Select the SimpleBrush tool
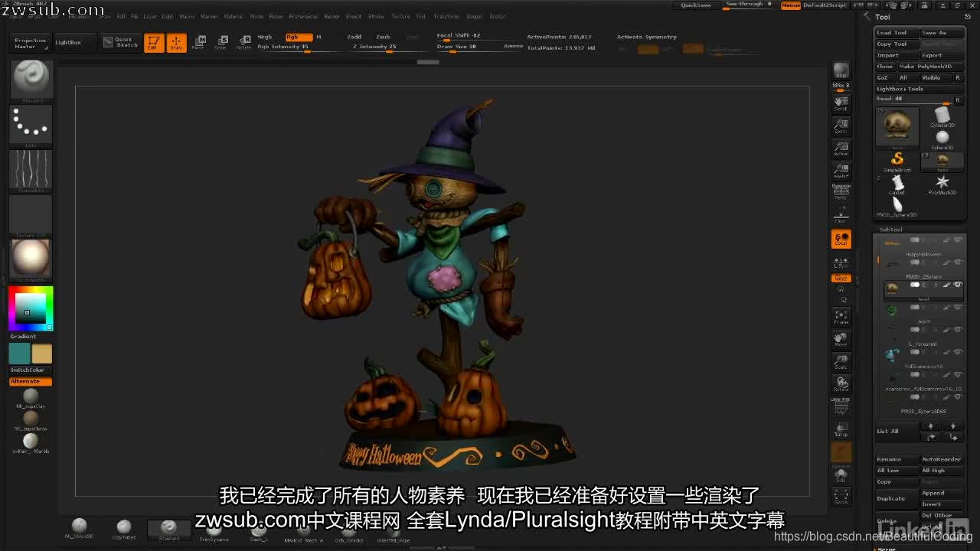This screenshot has height=551, width=980. coord(897,161)
